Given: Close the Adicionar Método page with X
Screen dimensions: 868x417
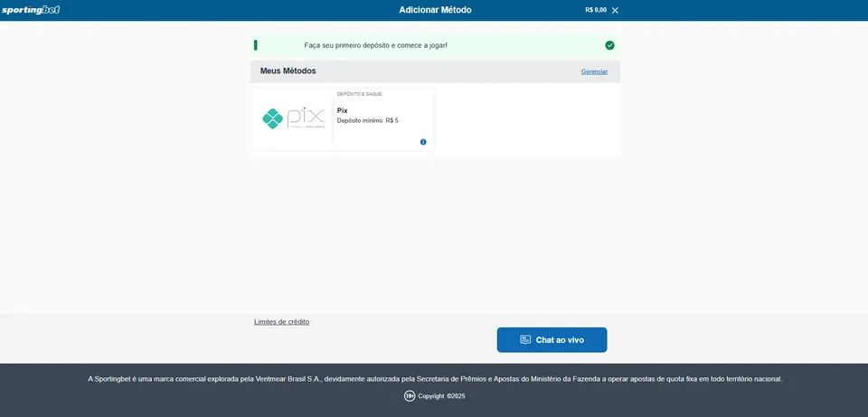Looking at the screenshot, I should pyautogui.click(x=616, y=10).
